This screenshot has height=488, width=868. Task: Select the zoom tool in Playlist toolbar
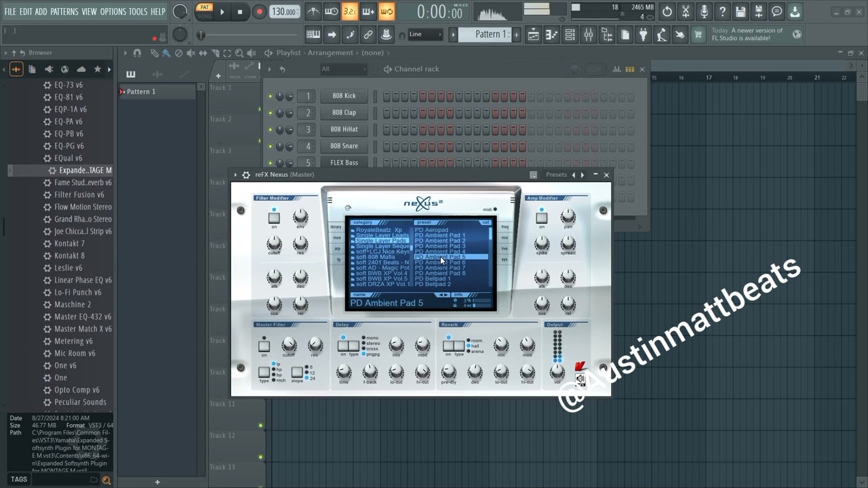(239, 53)
